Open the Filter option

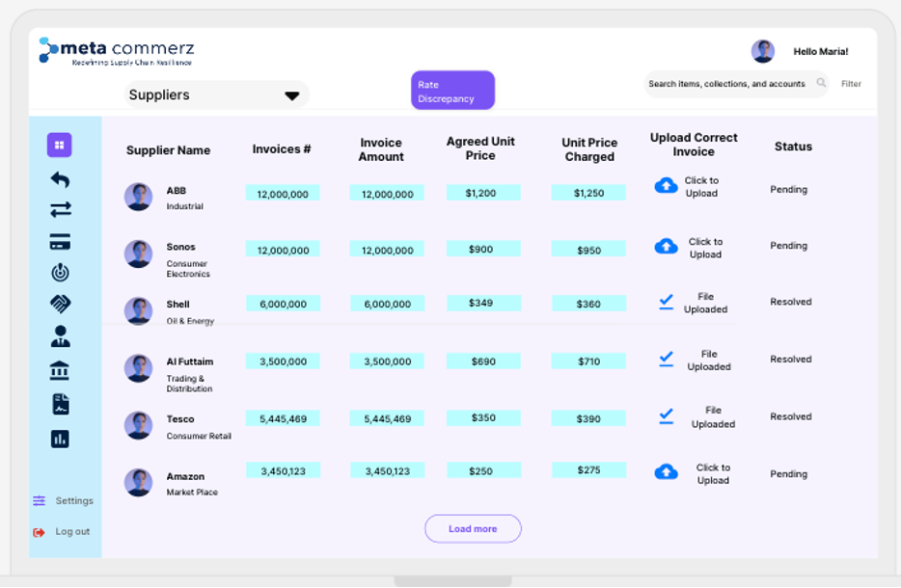[851, 84]
